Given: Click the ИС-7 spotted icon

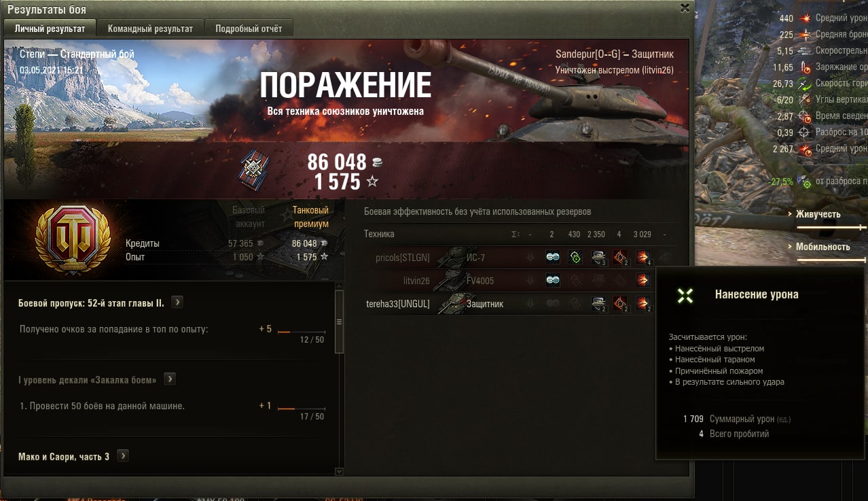Looking at the screenshot, I should point(553,258).
